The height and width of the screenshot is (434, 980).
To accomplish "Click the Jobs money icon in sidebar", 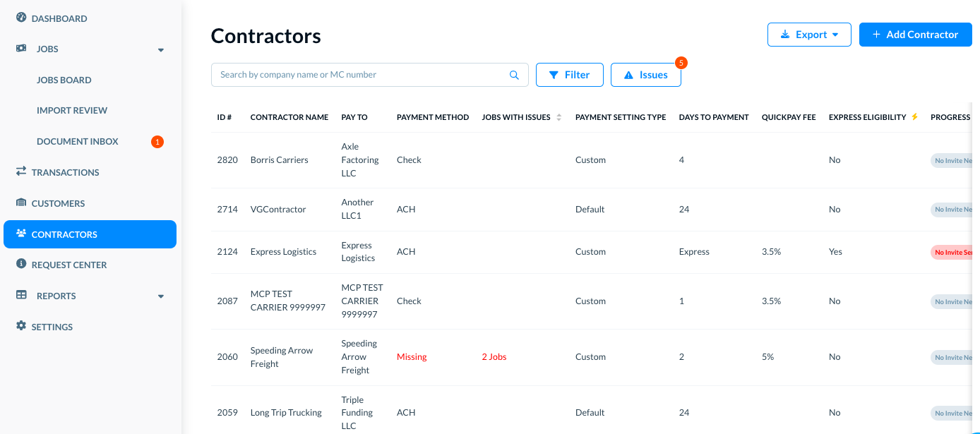I will point(21,49).
